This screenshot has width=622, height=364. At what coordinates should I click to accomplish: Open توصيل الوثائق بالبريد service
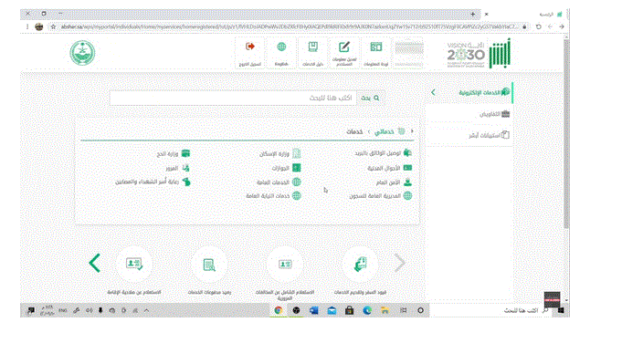[383, 153]
